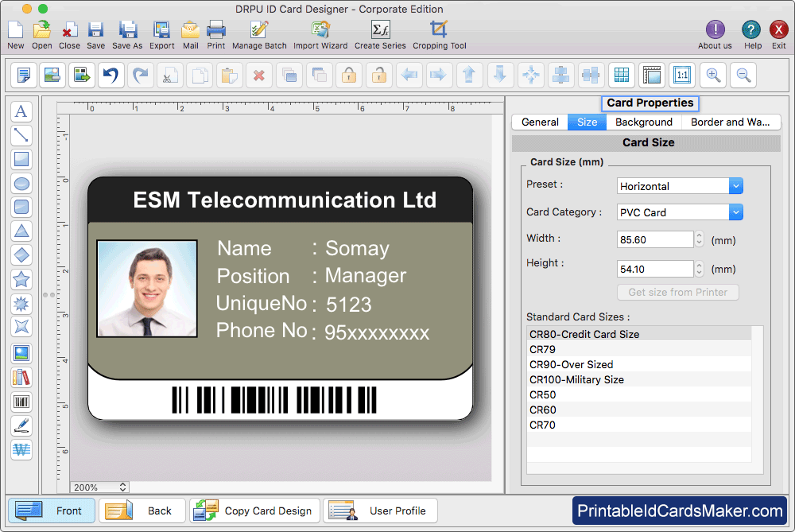
Task: Lock the selected object
Action: tap(349, 75)
